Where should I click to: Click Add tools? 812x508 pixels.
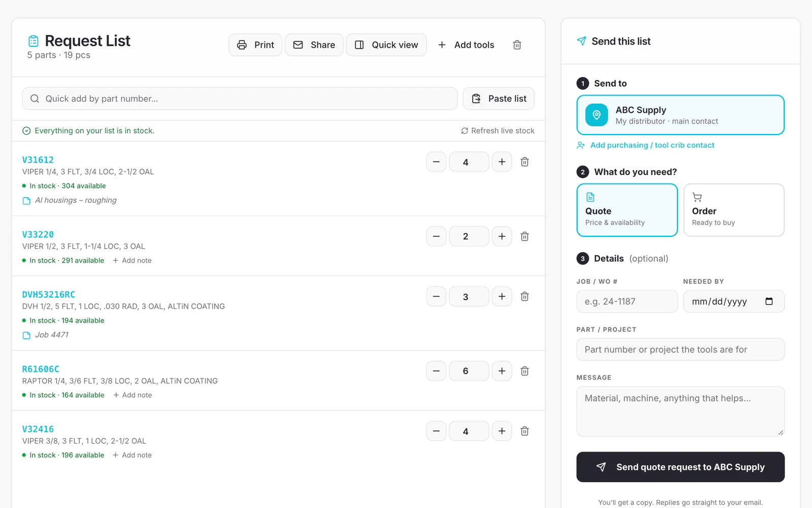pyautogui.click(x=466, y=45)
